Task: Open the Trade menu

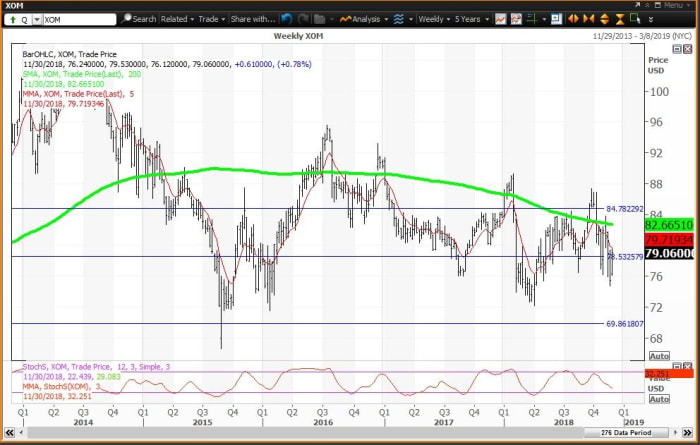Action: (211, 19)
